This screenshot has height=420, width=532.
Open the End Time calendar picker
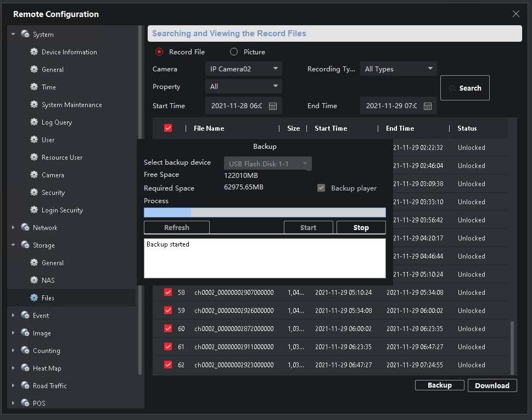click(x=428, y=106)
